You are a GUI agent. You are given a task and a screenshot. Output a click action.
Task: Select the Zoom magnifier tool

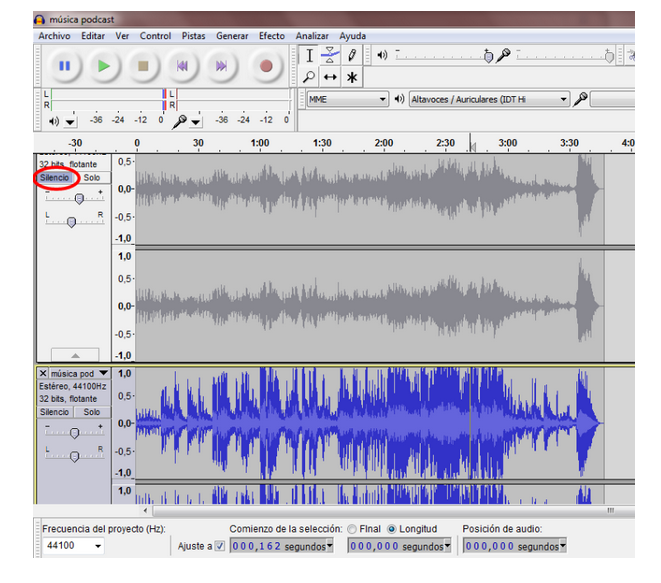310,77
